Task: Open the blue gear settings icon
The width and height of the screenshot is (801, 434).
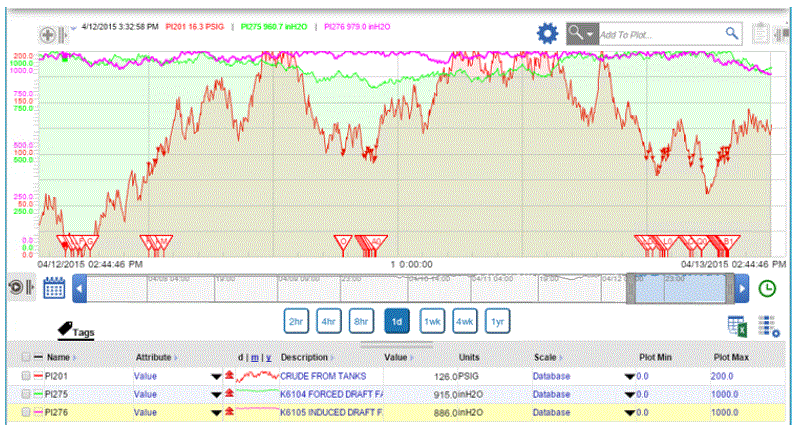Action: click(548, 33)
